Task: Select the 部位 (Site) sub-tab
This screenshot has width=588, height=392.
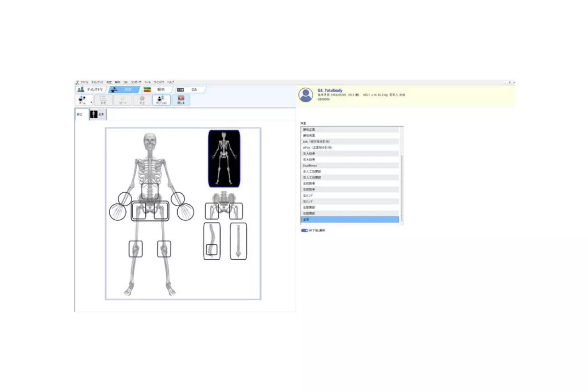Action: coord(82,114)
